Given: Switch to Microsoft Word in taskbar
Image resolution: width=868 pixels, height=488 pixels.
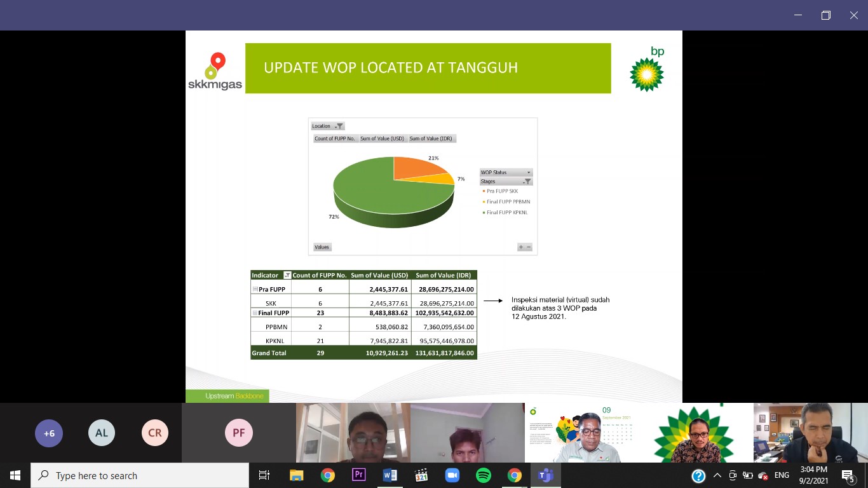Looking at the screenshot, I should point(390,475).
